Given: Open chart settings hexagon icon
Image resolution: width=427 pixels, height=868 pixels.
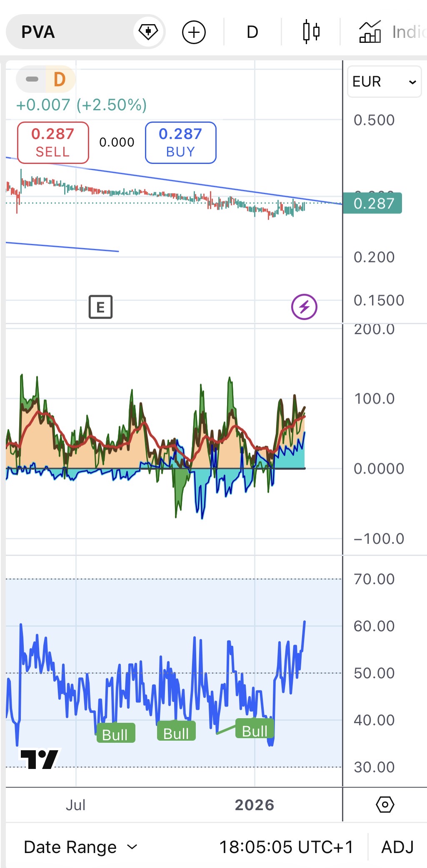Looking at the screenshot, I should pyautogui.click(x=385, y=804).
